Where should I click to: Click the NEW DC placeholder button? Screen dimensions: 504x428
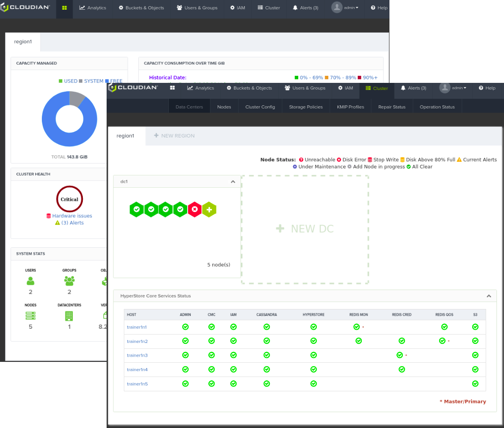(x=305, y=229)
